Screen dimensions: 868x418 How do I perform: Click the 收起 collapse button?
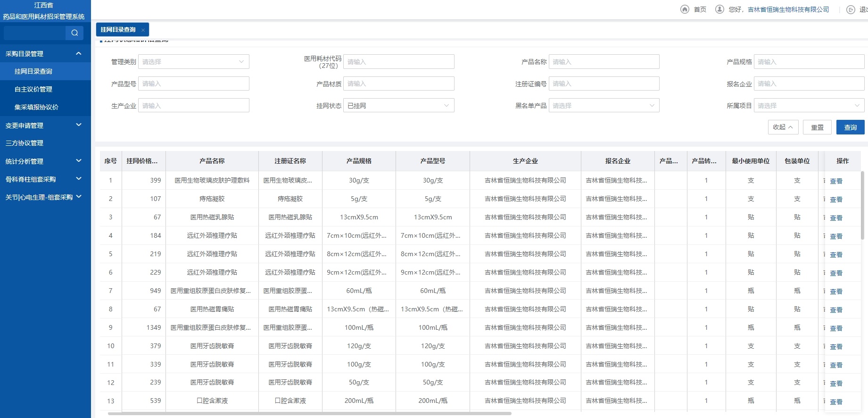click(x=783, y=127)
